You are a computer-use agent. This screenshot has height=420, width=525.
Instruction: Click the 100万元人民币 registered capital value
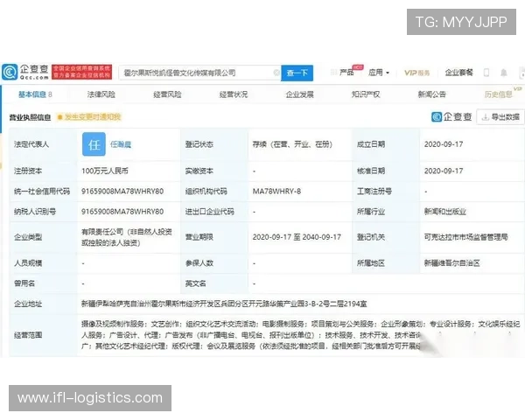[x=105, y=171]
